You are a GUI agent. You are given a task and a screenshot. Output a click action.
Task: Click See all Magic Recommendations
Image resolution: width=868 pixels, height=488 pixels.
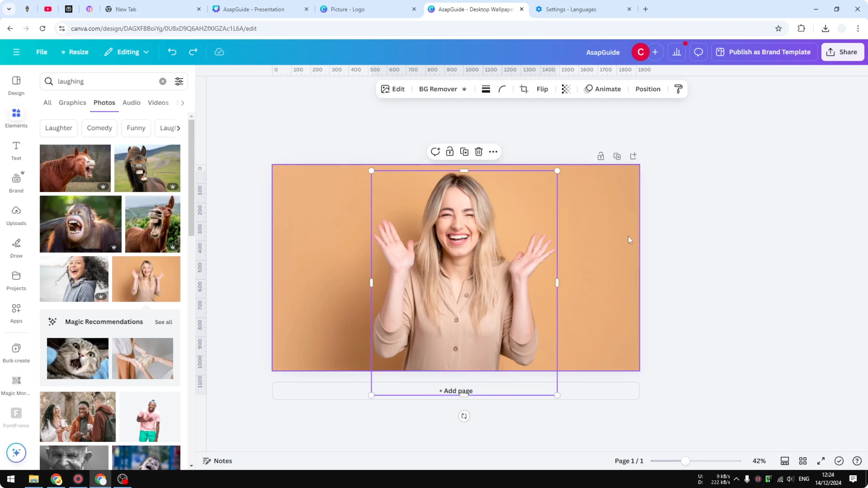[x=163, y=322]
